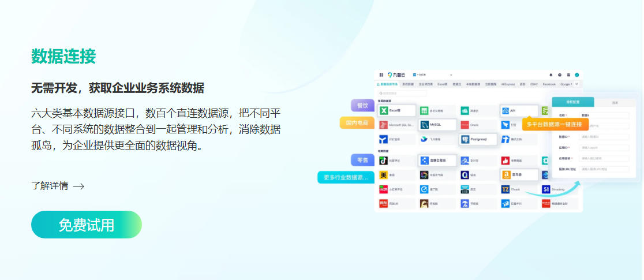The width and height of the screenshot is (644, 280).
Task: Select the red thumbs-up data source
Action: point(519,160)
